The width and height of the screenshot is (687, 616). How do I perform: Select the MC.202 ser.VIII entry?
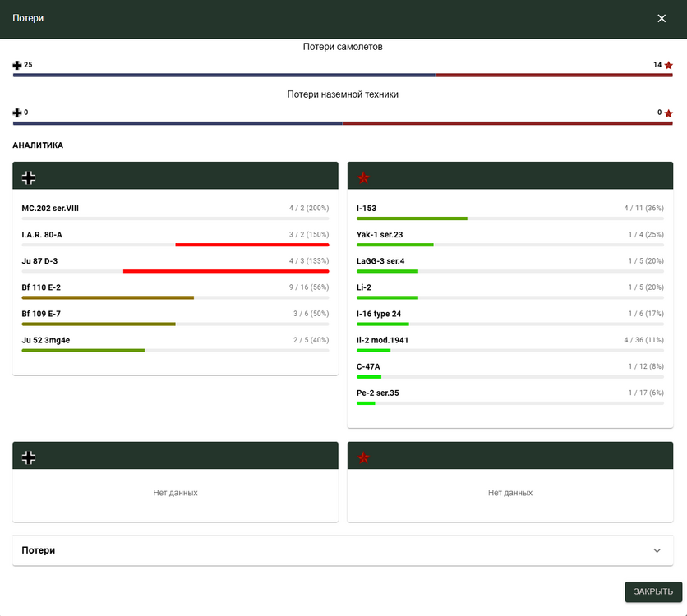pyautogui.click(x=50, y=209)
